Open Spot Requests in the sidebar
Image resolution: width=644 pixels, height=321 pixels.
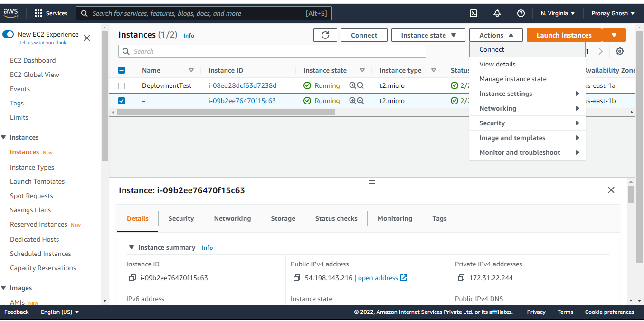[31, 196]
